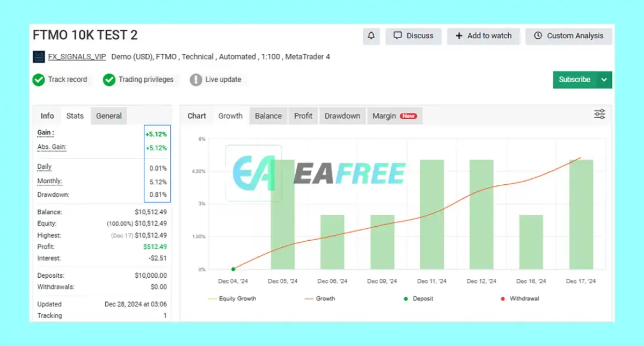
Task: Toggle Equity Growth legend series
Action: pyautogui.click(x=231, y=298)
